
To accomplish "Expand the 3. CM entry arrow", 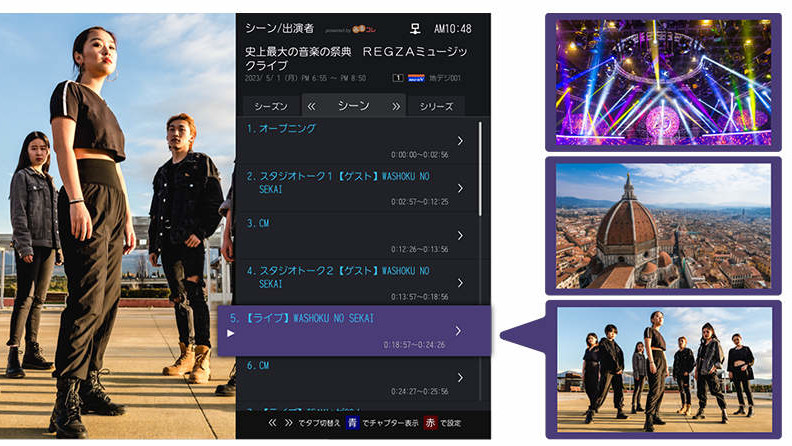I will pos(459,236).
